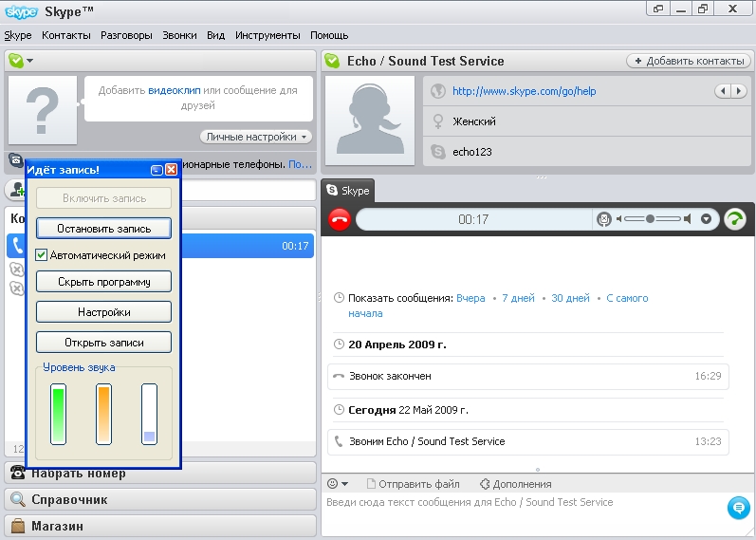Viewport: 756px width, 540px height.
Task: Click the shopping bag icon beside Магазин
Action: 18,526
